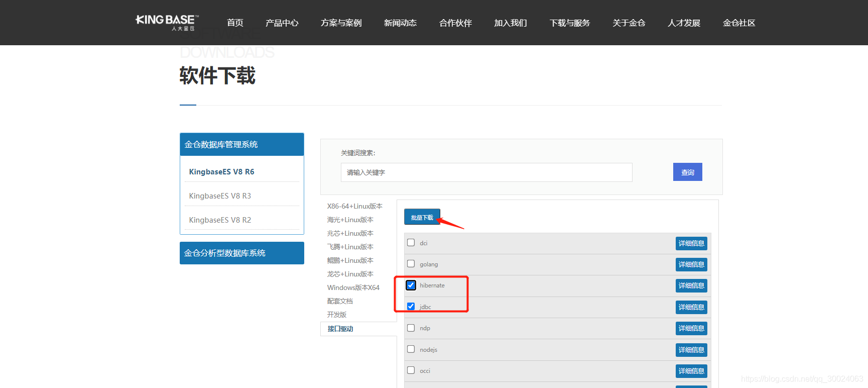Click the nodejs driver name text
Image resolution: width=868 pixels, height=388 pixels.
[x=428, y=350]
